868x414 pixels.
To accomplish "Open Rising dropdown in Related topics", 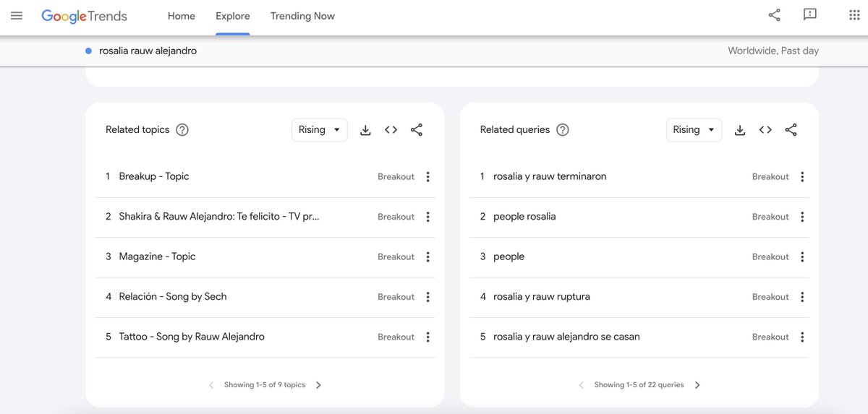I will pos(320,130).
